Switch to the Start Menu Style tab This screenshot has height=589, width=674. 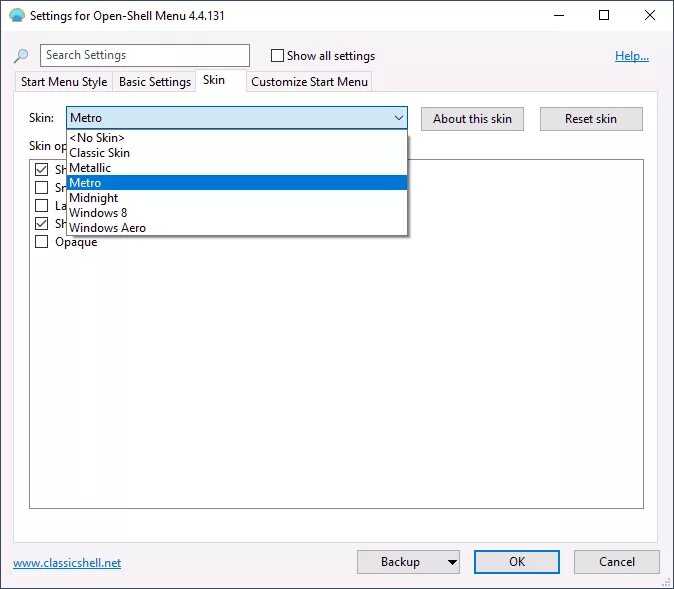[x=64, y=82]
